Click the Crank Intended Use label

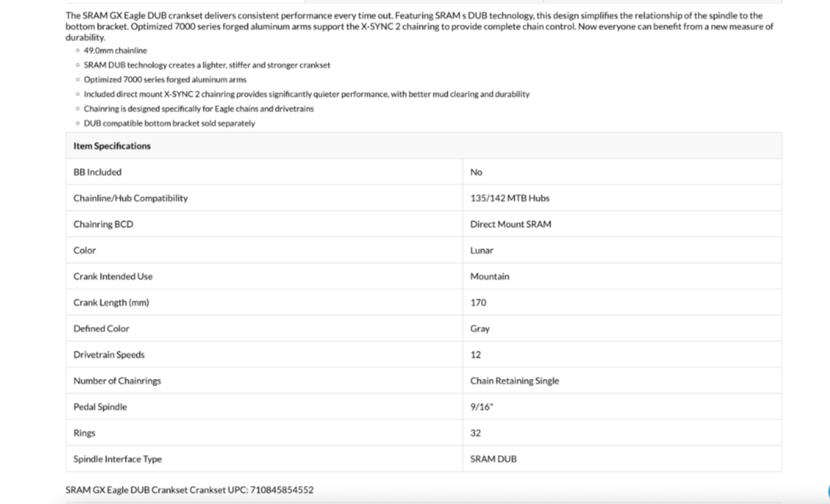click(x=113, y=276)
